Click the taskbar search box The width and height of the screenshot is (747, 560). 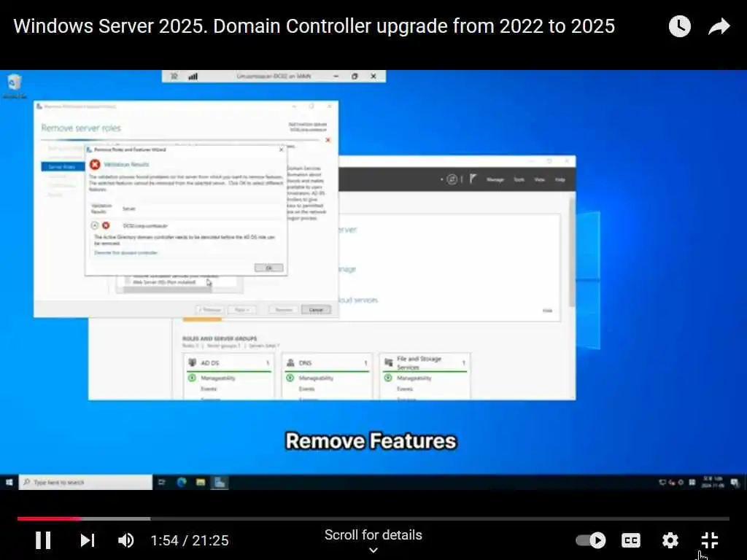[x=86, y=483]
